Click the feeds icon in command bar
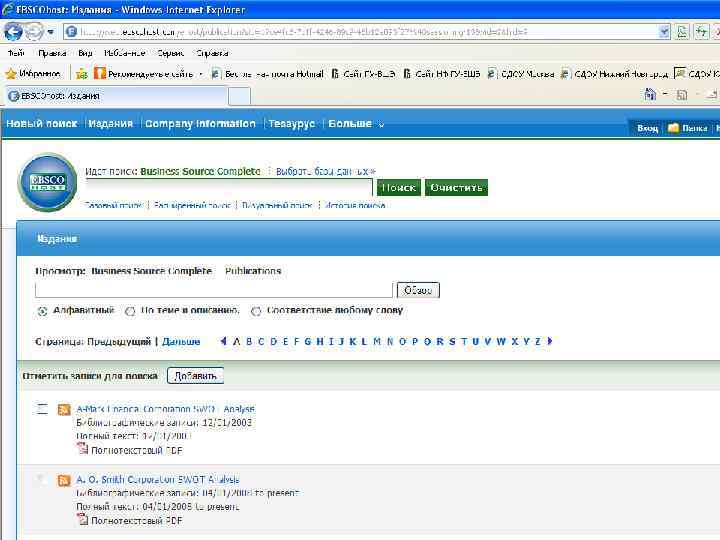This screenshot has height=540, width=720. pyautogui.click(x=682, y=95)
